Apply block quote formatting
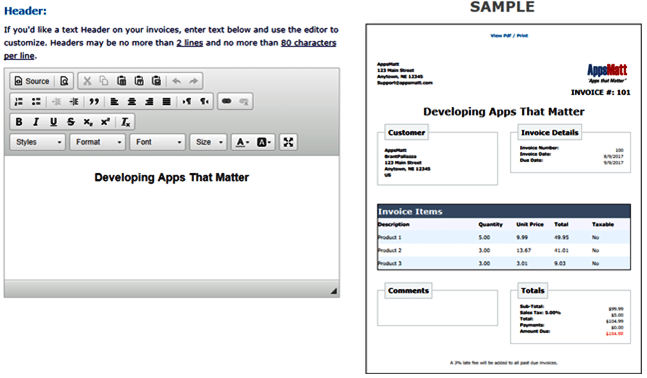This screenshot has height=378, width=647. click(x=94, y=101)
